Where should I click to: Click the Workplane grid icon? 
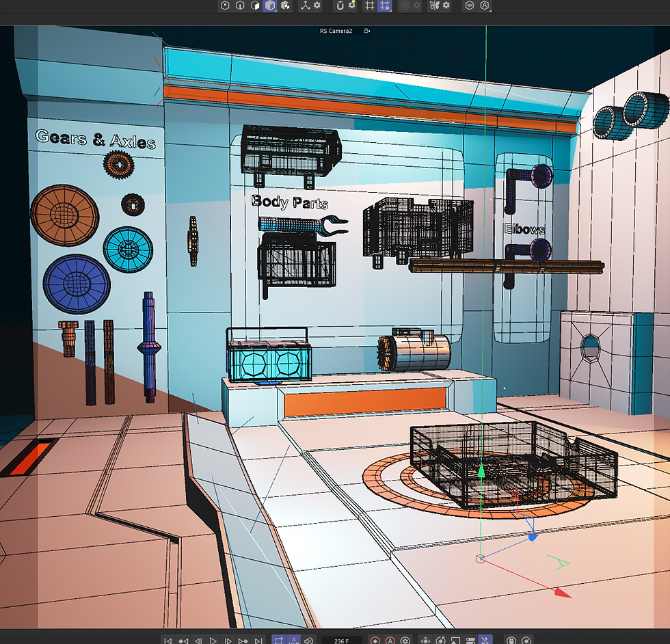click(x=370, y=5)
